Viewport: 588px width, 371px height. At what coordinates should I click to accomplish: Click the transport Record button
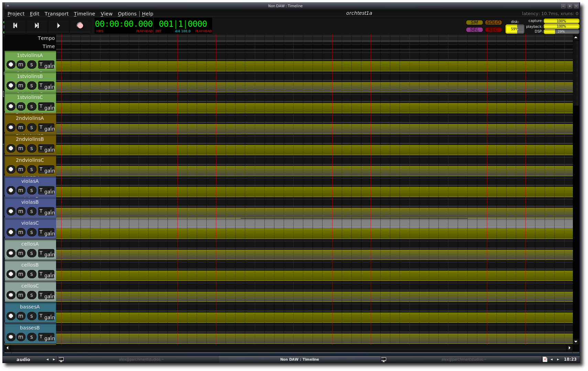coord(80,25)
